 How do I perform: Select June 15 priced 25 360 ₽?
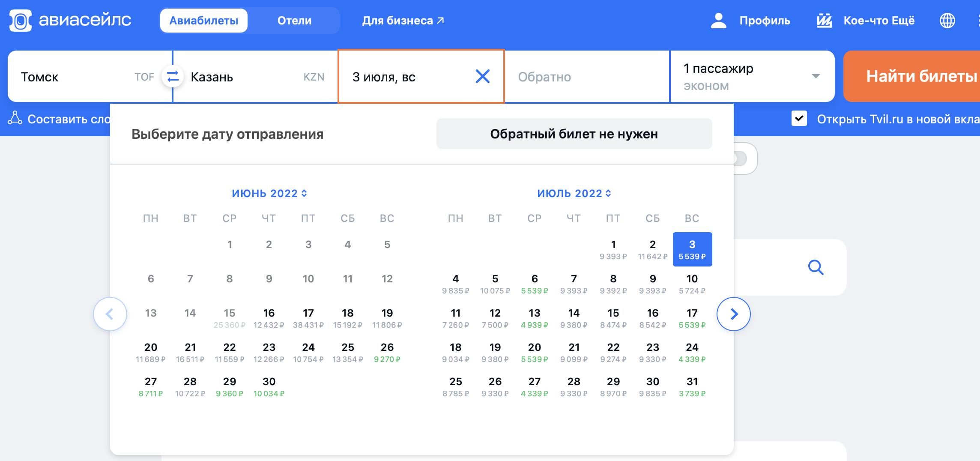pyautogui.click(x=230, y=318)
